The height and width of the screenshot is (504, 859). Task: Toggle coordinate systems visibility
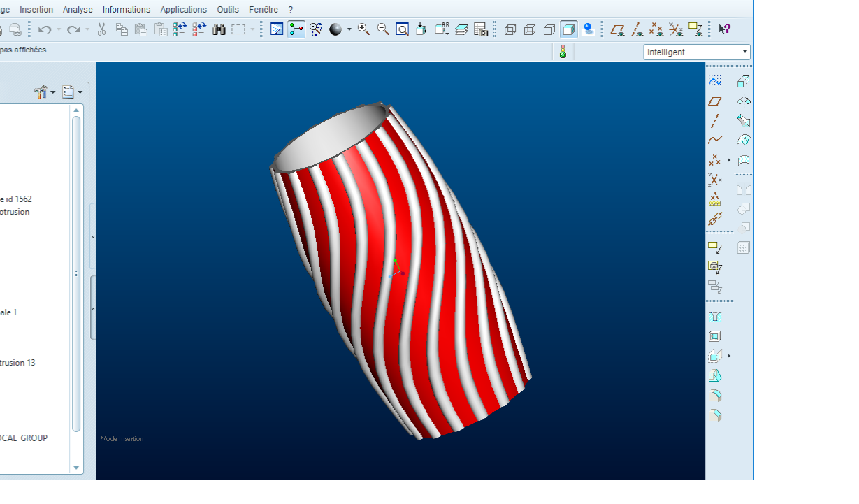coord(676,29)
